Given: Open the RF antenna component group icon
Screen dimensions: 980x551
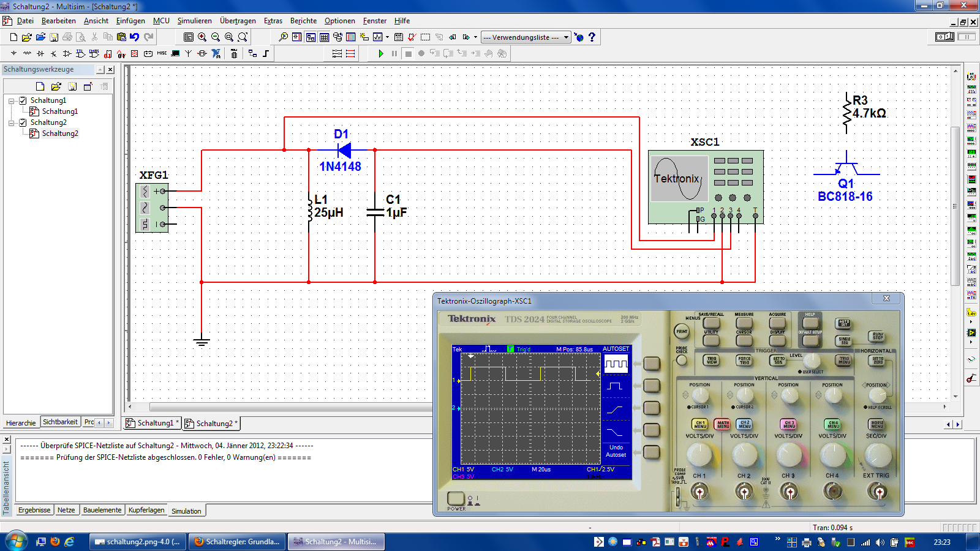Looking at the screenshot, I should (x=189, y=54).
